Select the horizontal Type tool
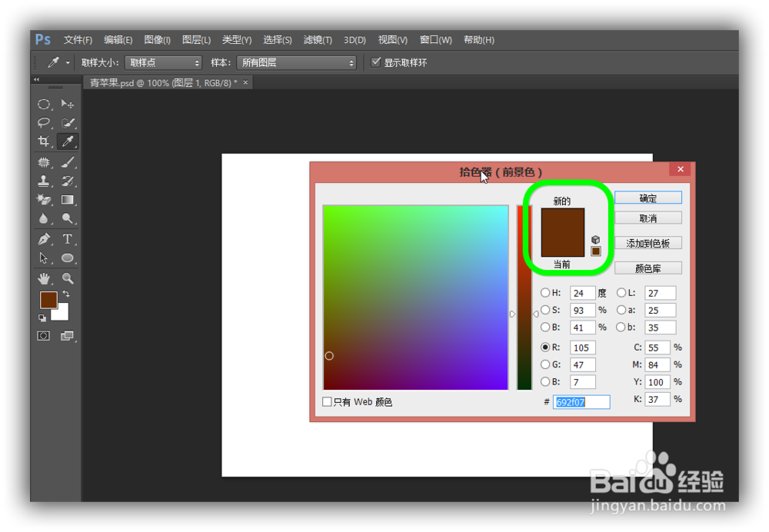 click(x=68, y=239)
